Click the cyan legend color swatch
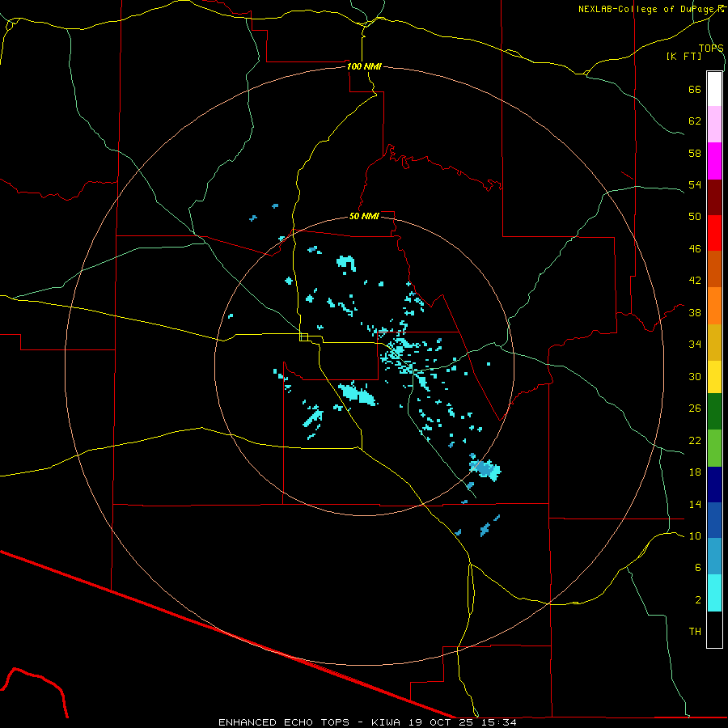Viewport: 728px width, 728px height. coord(714,593)
